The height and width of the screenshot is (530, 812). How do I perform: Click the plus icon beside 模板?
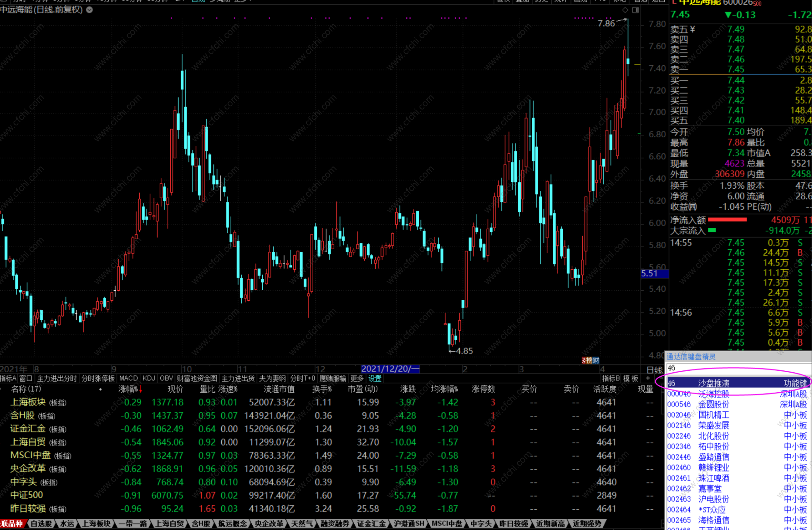click(x=648, y=378)
